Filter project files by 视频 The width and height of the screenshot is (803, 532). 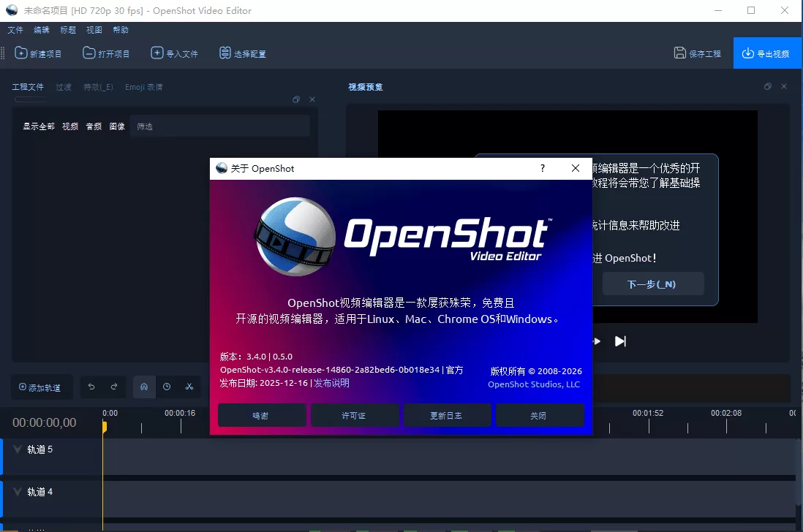point(70,126)
